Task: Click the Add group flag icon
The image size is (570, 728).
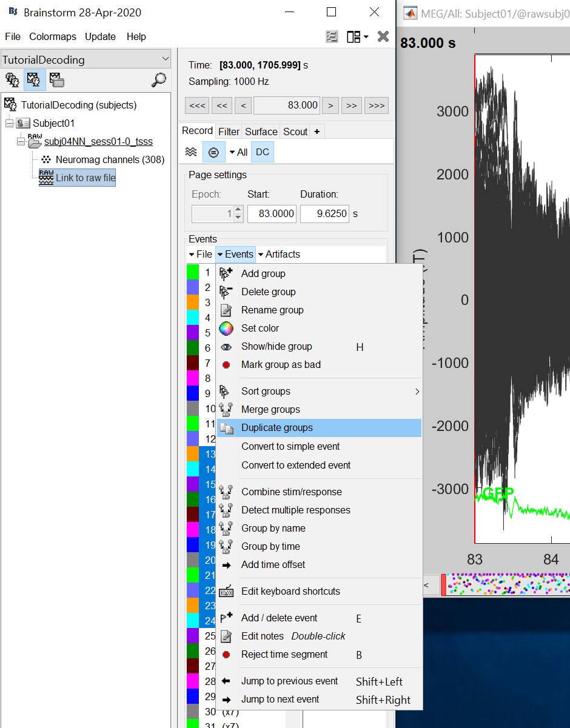Action: pyautogui.click(x=226, y=274)
